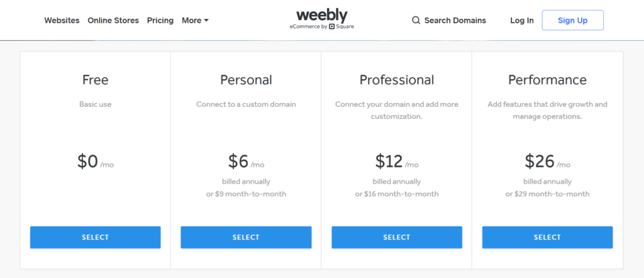Select the Free plan
This screenshot has width=644, height=278.
pyautogui.click(x=95, y=237)
